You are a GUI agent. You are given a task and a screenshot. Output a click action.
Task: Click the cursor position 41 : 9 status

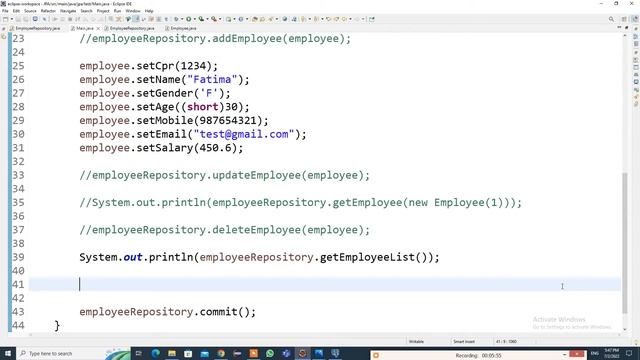(506, 341)
